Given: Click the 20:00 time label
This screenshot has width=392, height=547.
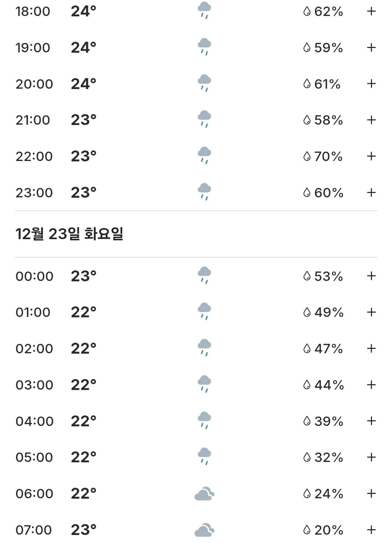Looking at the screenshot, I should pos(34,84).
